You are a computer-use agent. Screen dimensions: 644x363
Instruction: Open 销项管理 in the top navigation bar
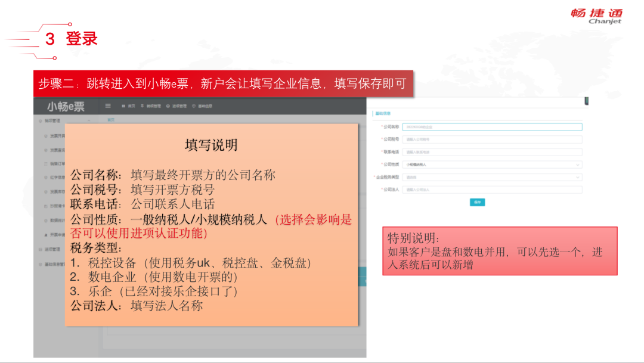[x=151, y=106]
